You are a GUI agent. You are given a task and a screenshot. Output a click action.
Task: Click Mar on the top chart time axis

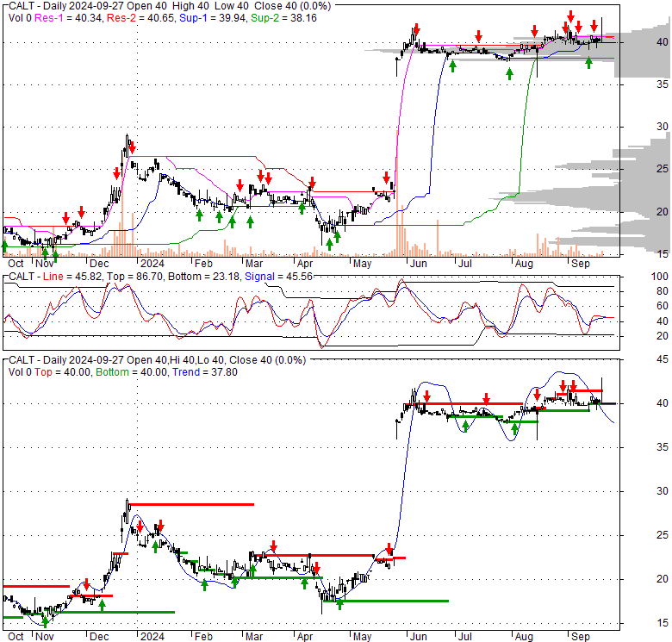tap(254, 264)
